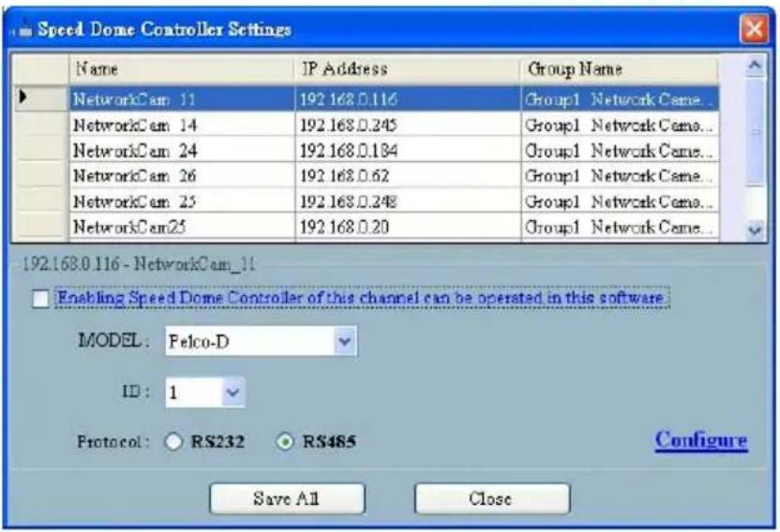Click the row header beside NetworkCam_24
The image size is (780, 532).
(41, 150)
